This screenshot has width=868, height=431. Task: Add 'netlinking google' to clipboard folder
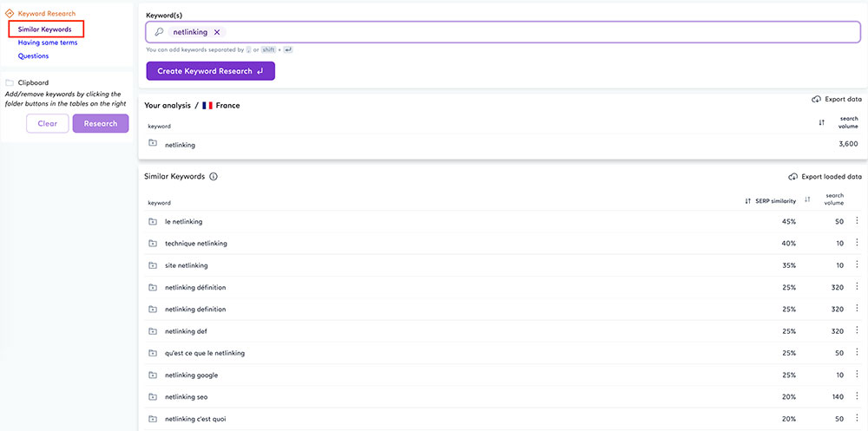tap(153, 375)
